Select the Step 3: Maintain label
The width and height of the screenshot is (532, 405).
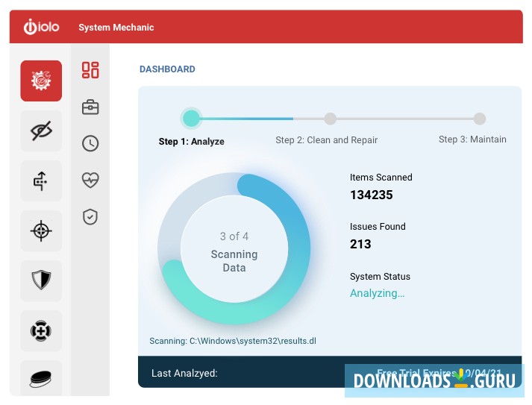pos(472,139)
